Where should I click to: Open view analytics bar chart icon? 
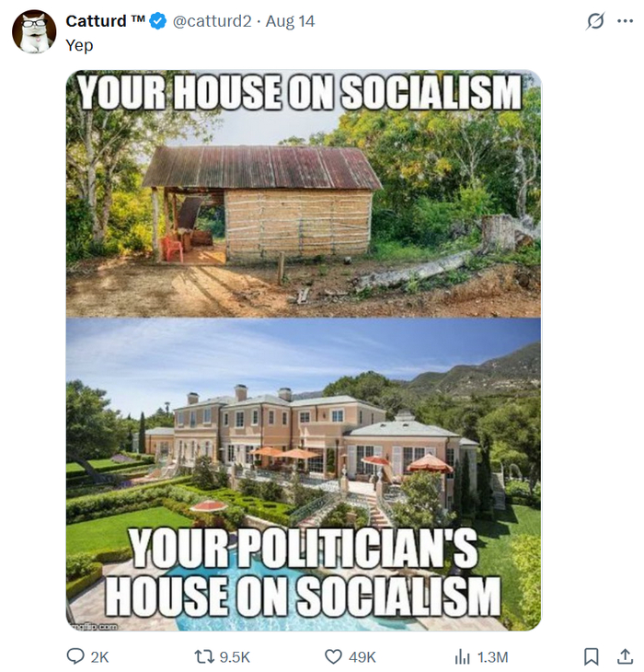point(462,656)
